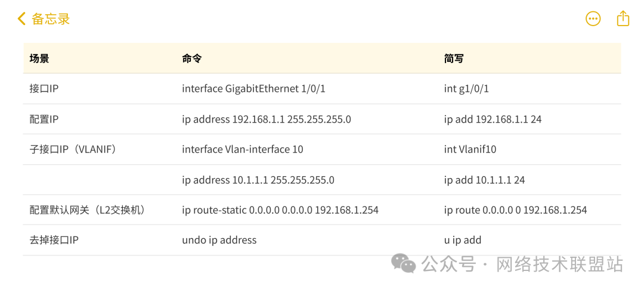Click the 配置IP row label
The image size is (644, 290).
[x=44, y=119]
